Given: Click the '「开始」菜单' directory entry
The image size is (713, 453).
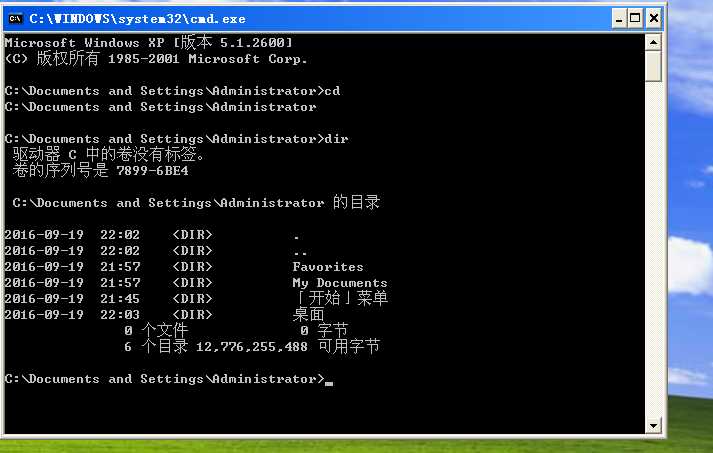Looking at the screenshot, I should (340, 298).
